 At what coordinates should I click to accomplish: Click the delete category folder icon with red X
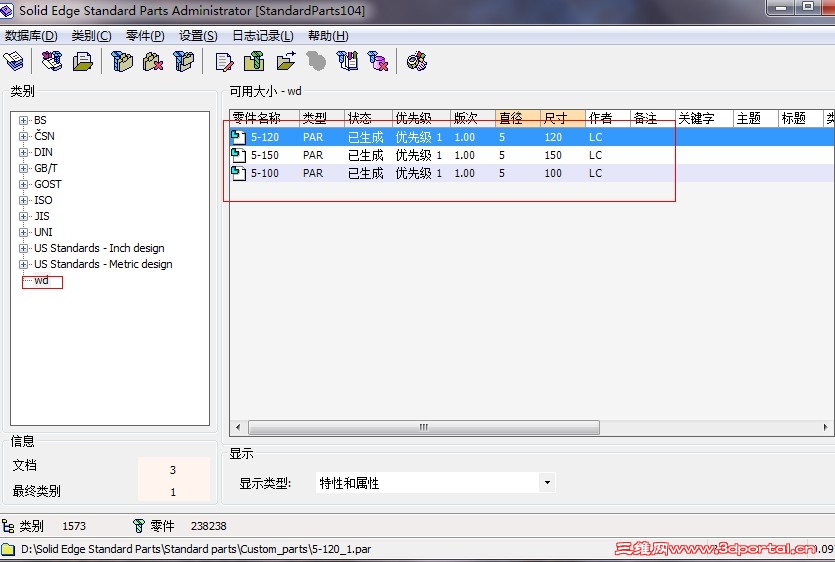pos(153,61)
